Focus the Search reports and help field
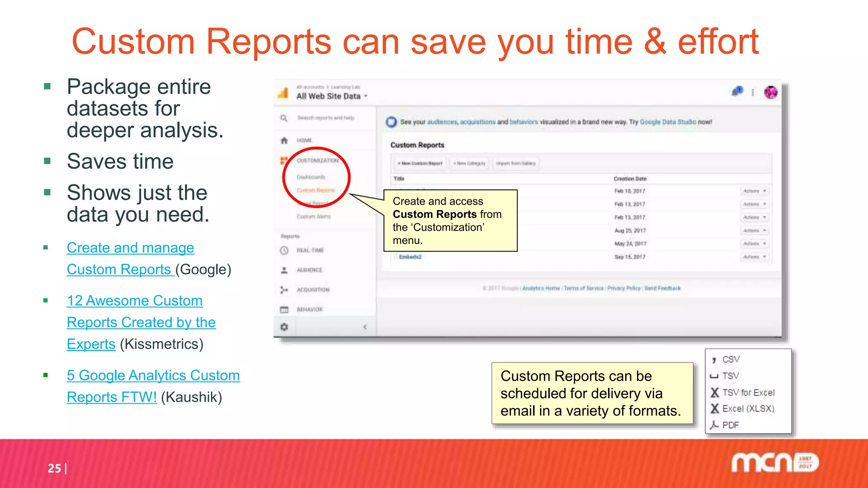The width and height of the screenshot is (868, 488). pos(325,118)
